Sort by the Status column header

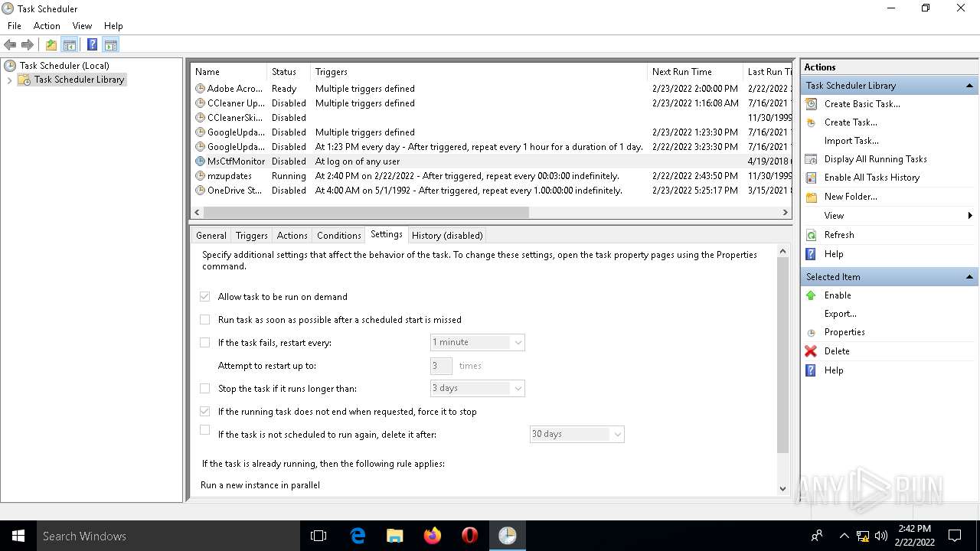click(x=289, y=72)
